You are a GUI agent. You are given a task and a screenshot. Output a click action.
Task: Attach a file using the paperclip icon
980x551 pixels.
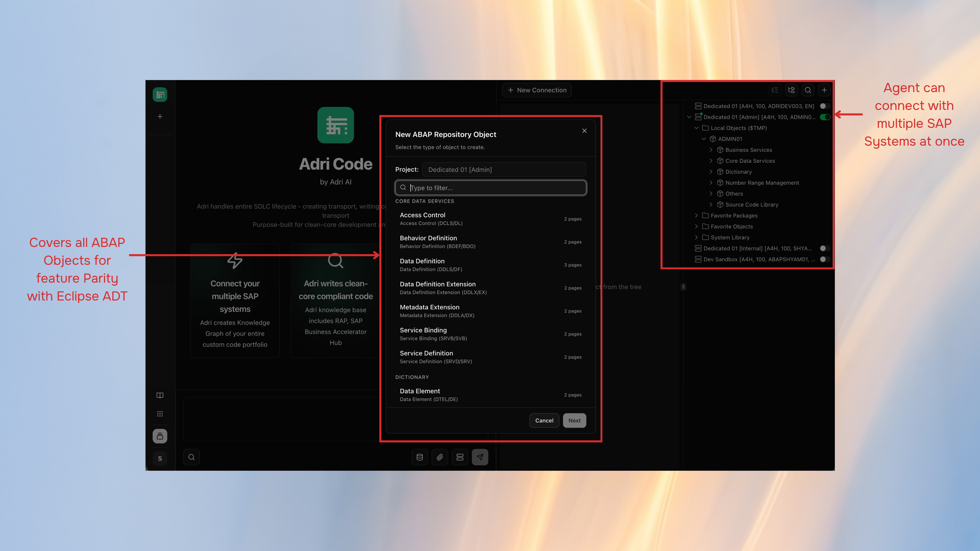pos(440,457)
